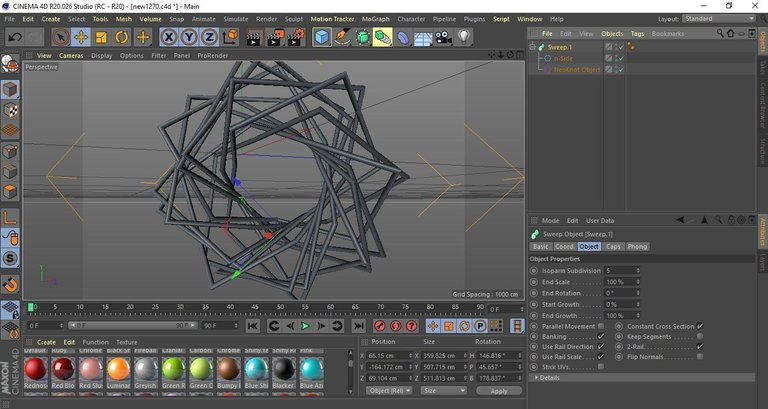Add a Cube primitive object

322,37
